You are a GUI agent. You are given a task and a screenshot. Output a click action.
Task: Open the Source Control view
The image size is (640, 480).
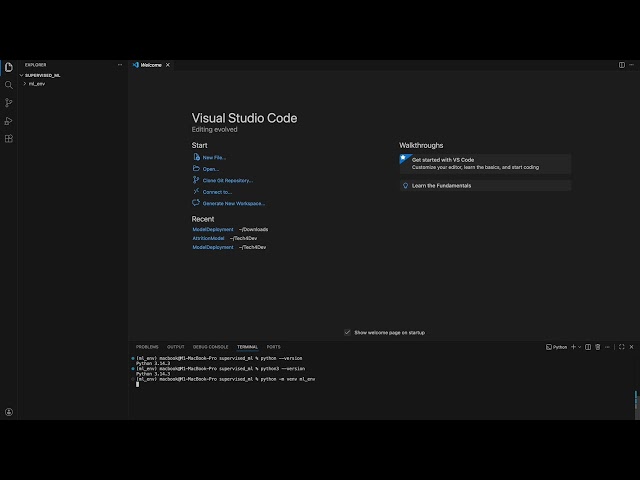tap(9, 102)
